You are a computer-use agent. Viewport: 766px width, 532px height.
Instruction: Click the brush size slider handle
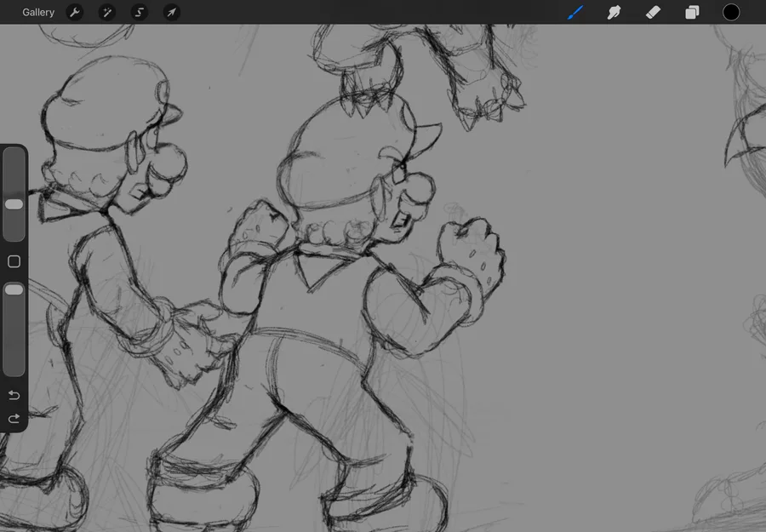click(14, 204)
